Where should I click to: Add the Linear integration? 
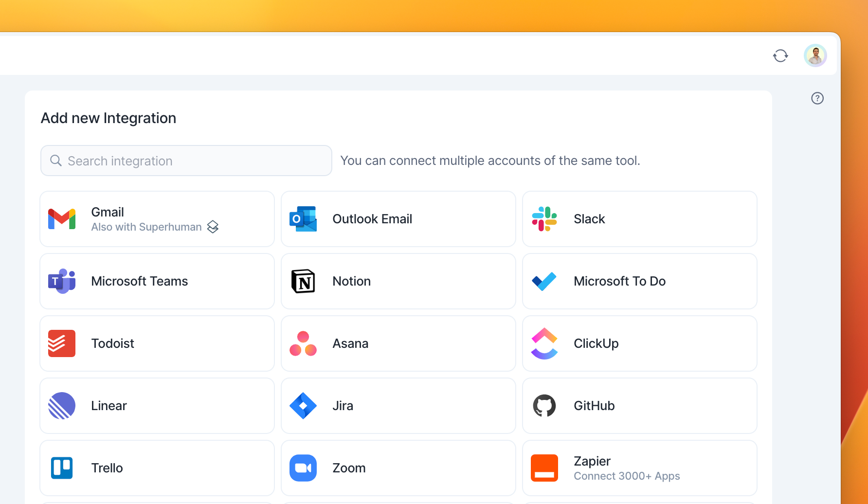[157, 406]
